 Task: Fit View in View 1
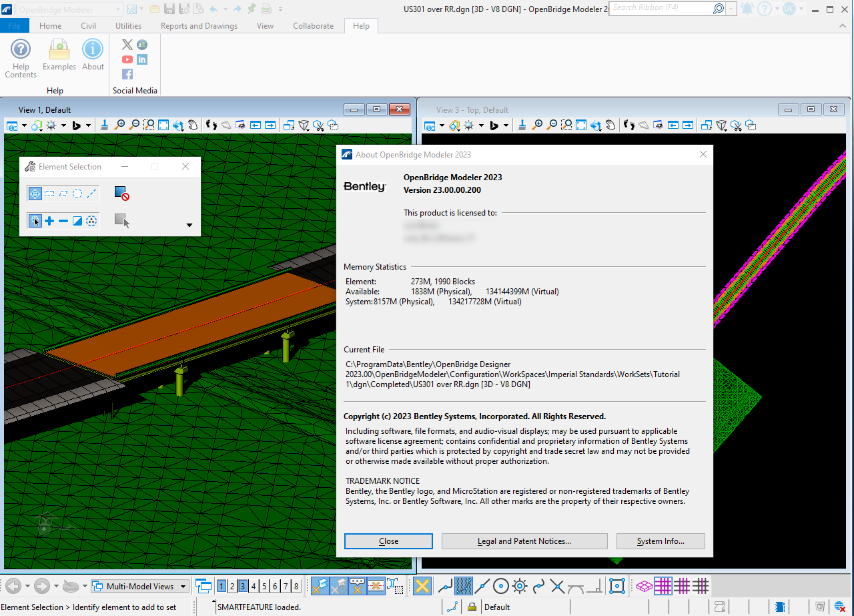163,125
